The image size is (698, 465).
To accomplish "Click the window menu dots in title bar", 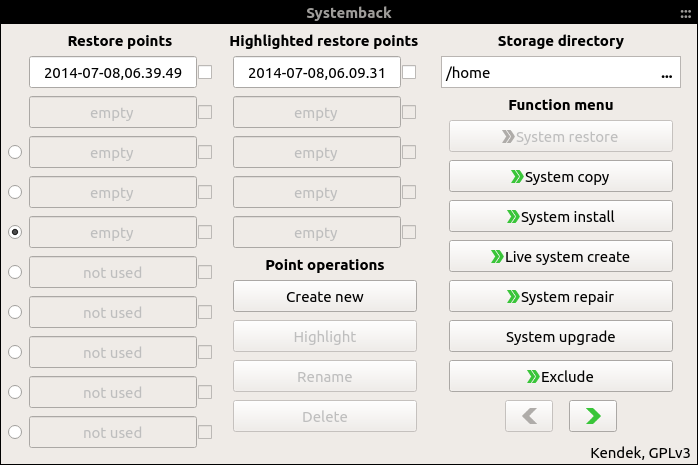I will coord(686,14).
